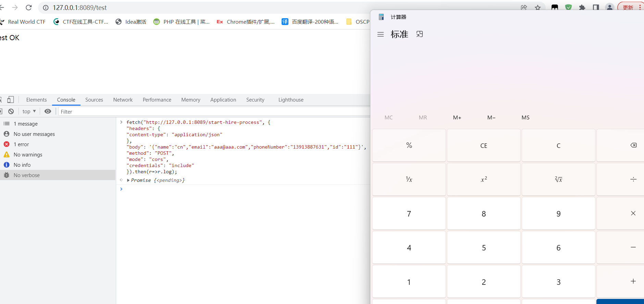This screenshot has width=644, height=304.
Task: Select 'No verbose' sidebar filter
Action: click(x=58, y=175)
